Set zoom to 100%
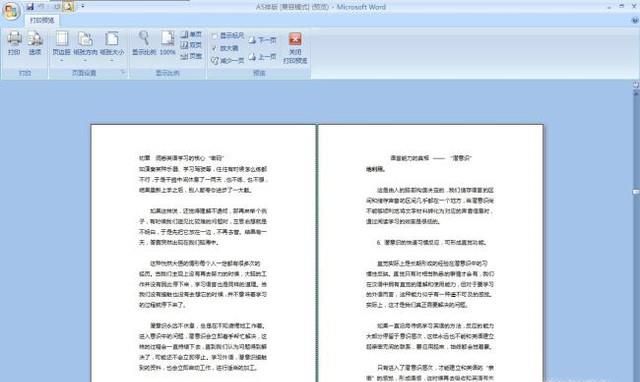The height and width of the screenshot is (382, 640). tap(167, 43)
